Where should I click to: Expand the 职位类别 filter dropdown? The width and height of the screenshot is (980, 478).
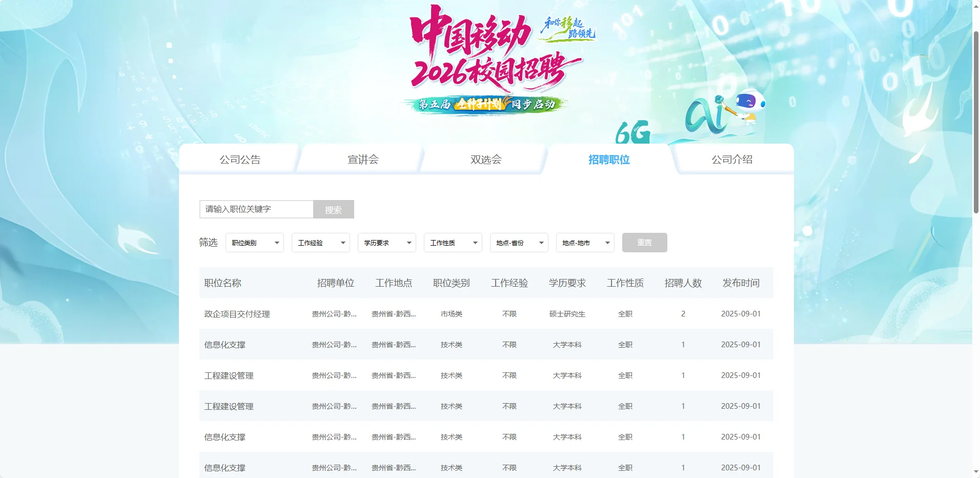pyautogui.click(x=255, y=243)
